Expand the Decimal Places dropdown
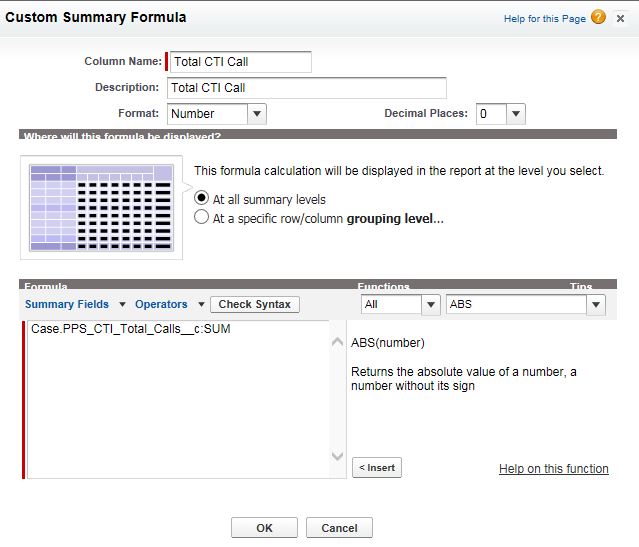Image resolution: width=639 pixels, height=547 pixels. pyautogui.click(x=500, y=114)
